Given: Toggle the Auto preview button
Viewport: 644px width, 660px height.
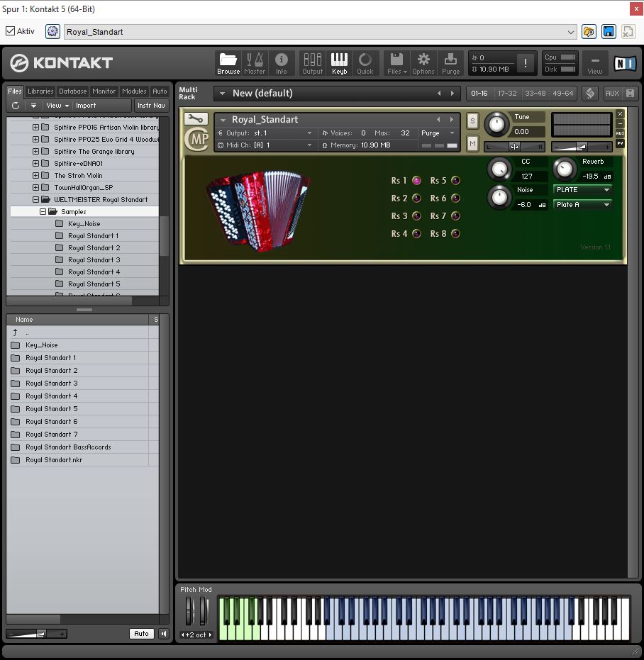Looking at the screenshot, I should 142,634.
